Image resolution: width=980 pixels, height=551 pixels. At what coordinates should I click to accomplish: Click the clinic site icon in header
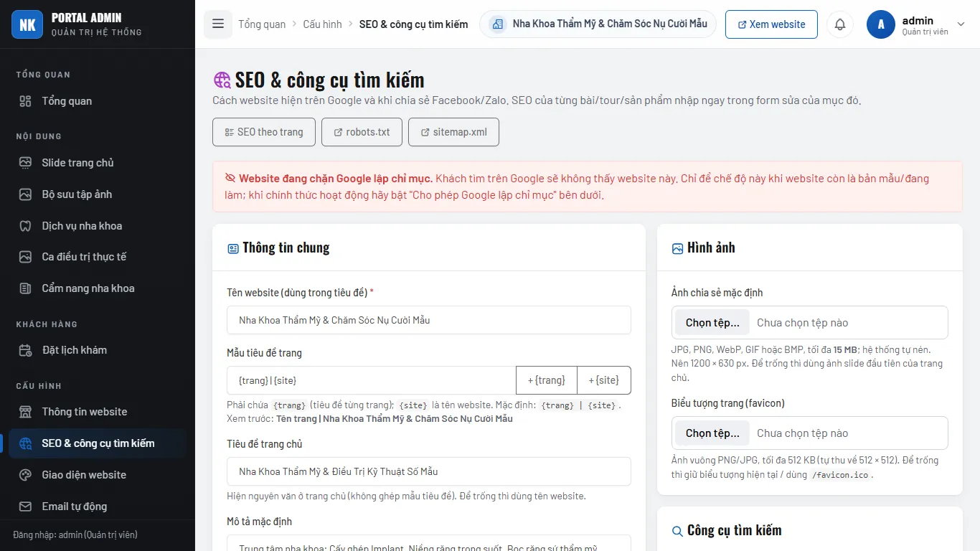(497, 24)
